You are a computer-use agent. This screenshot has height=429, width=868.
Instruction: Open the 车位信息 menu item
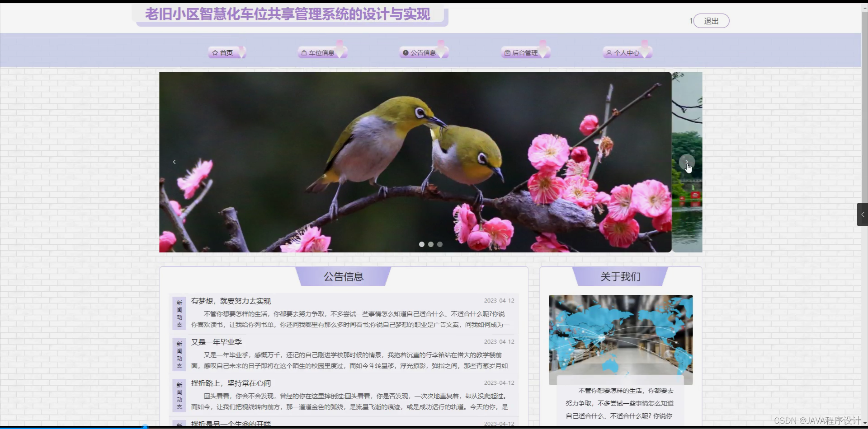322,53
